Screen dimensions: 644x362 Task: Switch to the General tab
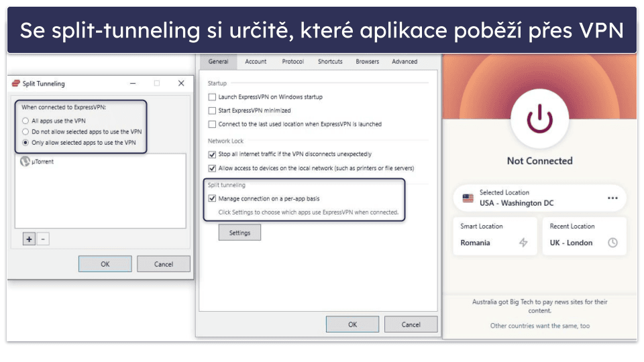coord(218,62)
